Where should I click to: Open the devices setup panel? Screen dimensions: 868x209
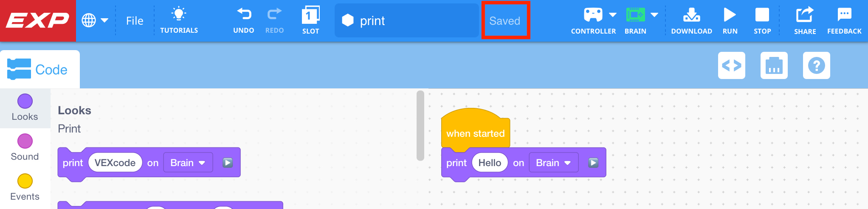click(774, 65)
